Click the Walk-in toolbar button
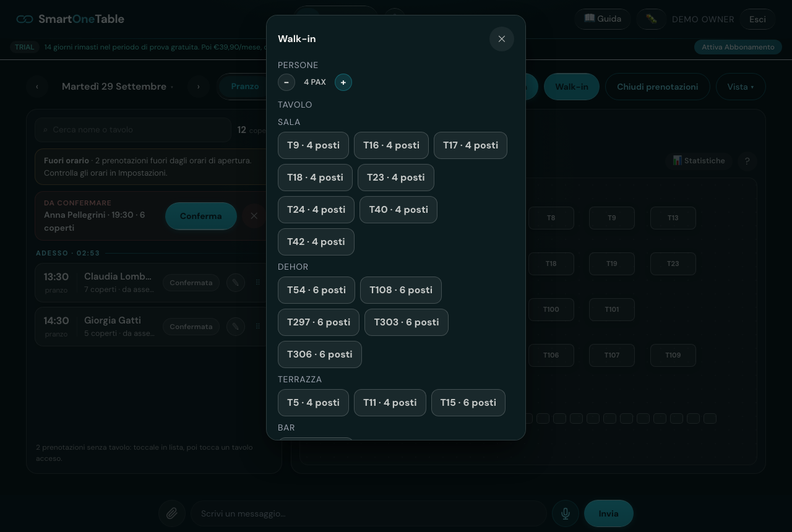This screenshot has height=532, width=792. (572, 87)
